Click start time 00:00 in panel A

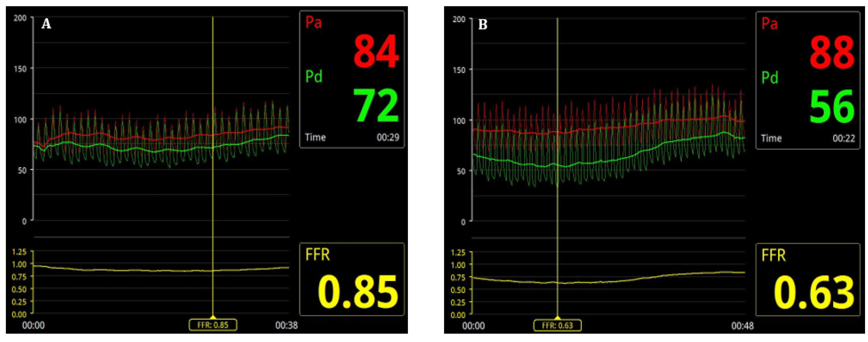click(x=33, y=325)
